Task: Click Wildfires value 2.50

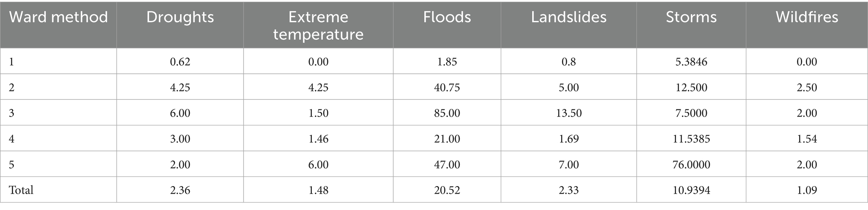Action: pos(807,88)
